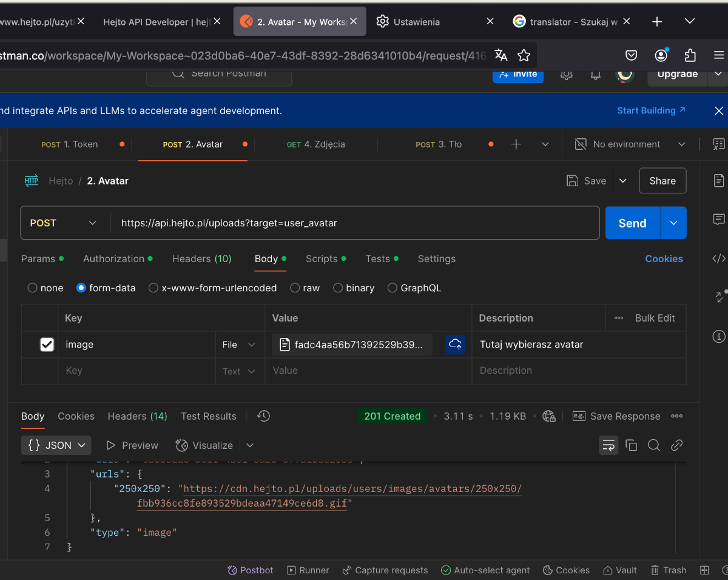Expand the JSON format dropdown
The height and width of the screenshot is (580, 728).
(56, 445)
